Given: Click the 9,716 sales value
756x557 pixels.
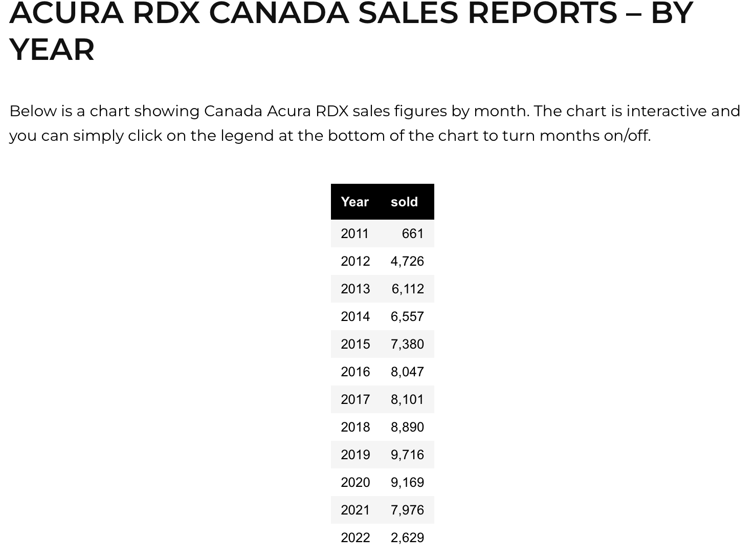Looking at the screenshot, I should coord(407,455).
